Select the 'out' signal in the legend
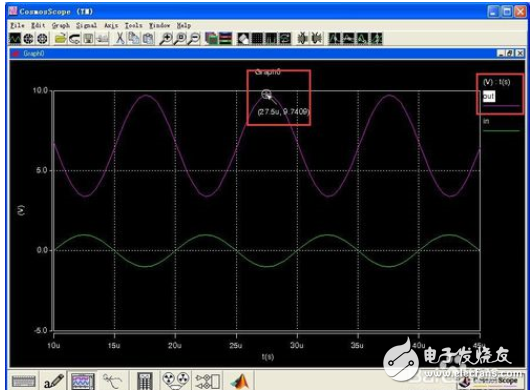This screenshot has height=390, width=531. (489, 96)
